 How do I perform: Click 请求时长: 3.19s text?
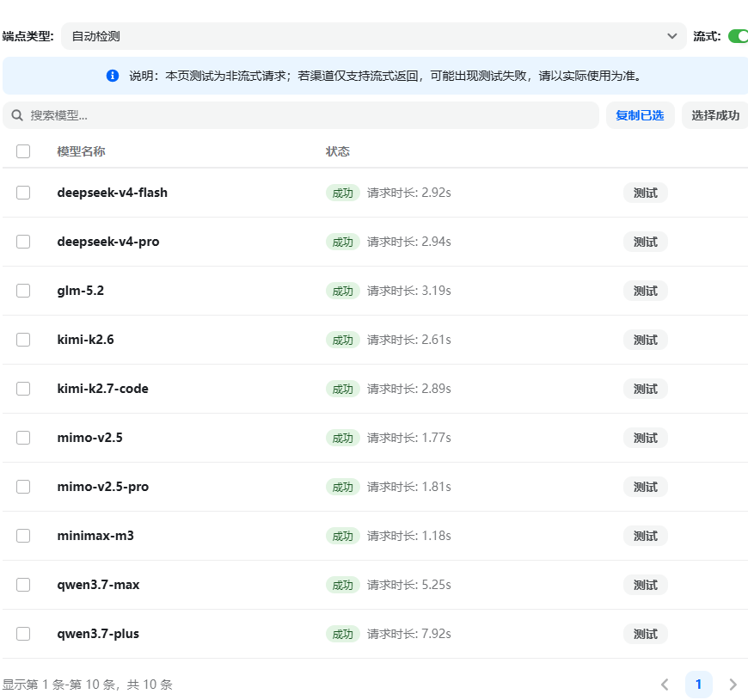click(409, 291)
